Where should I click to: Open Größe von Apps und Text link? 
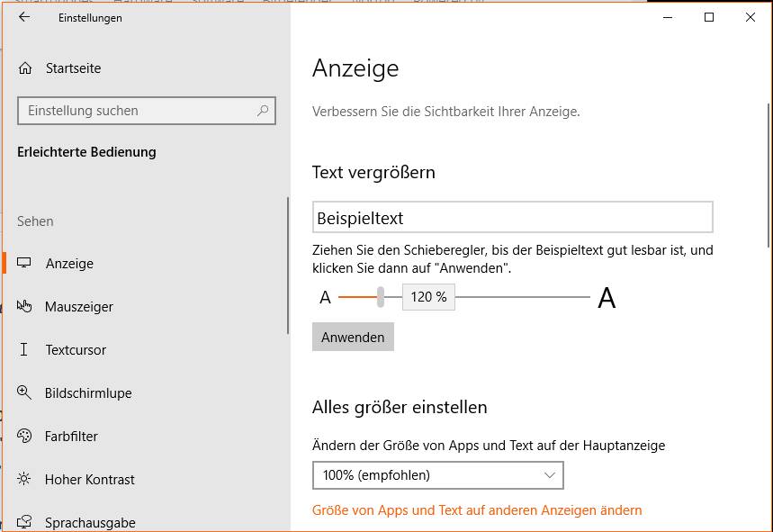pyautogui.click(x=477, y=509)
